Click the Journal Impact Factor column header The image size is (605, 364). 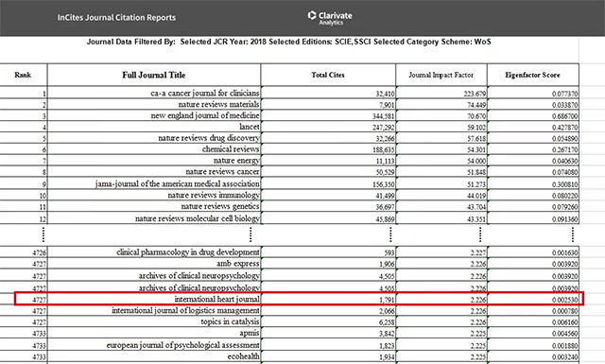(441, 75)
